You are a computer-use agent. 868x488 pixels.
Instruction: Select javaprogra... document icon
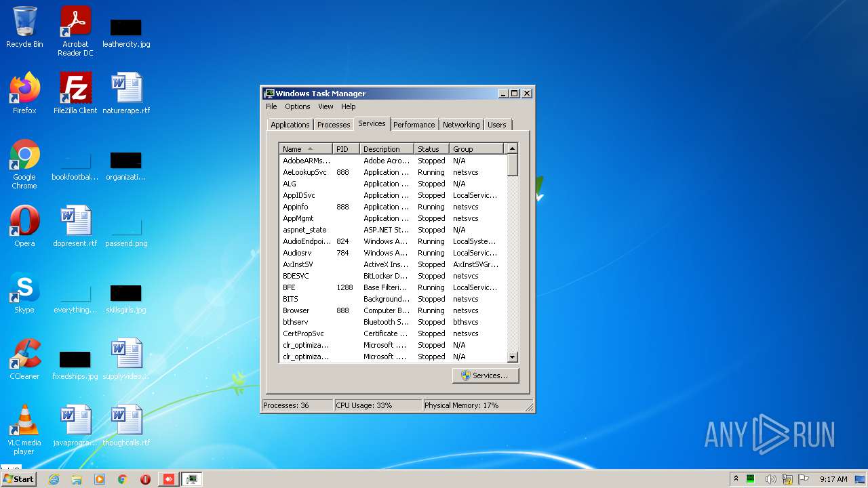coord(75,426)
